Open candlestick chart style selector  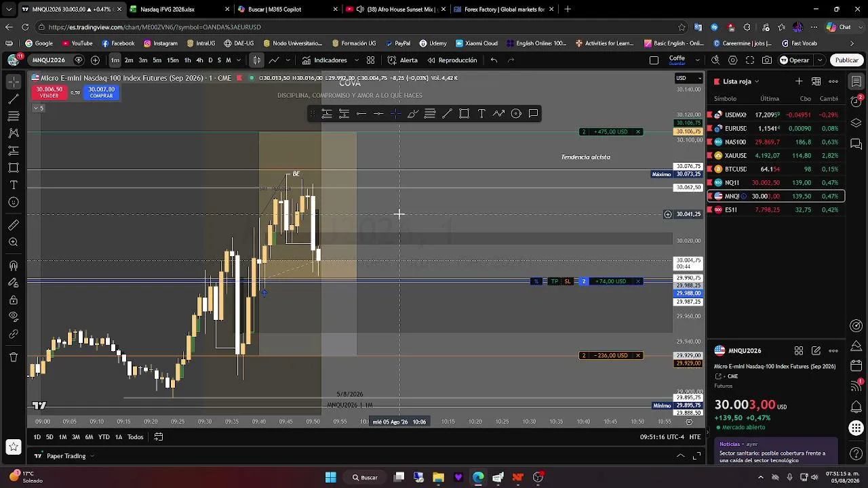click(x=256, y=60)
